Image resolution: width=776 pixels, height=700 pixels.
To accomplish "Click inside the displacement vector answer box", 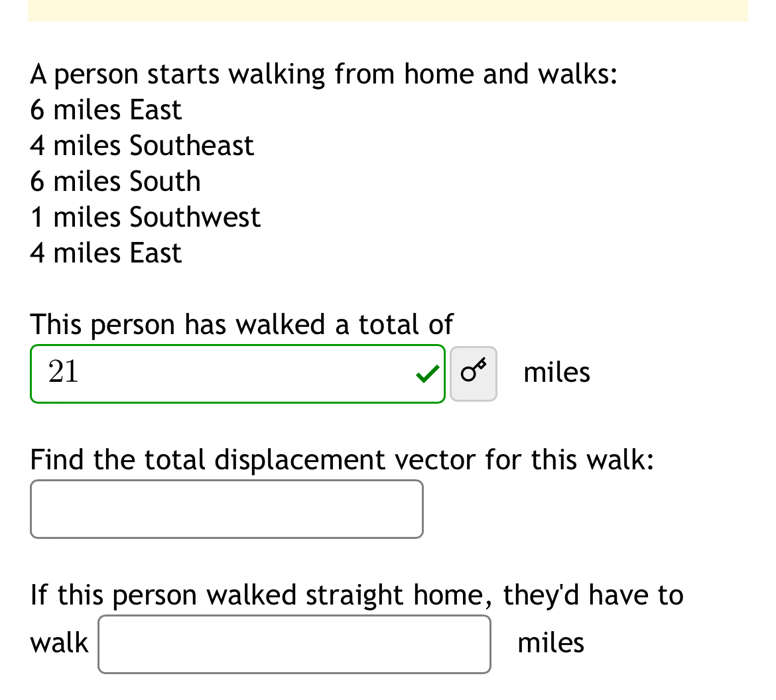I will (226, 508).
